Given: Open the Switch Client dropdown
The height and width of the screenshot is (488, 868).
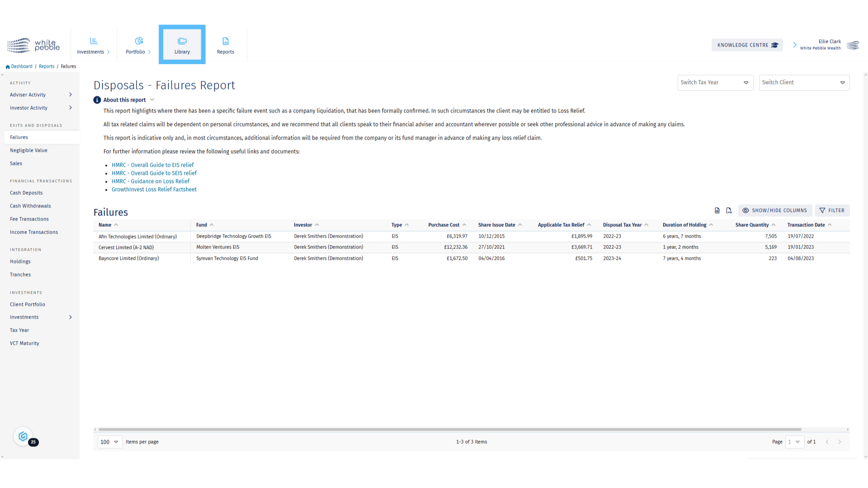Looking at the screenshot, I should click(x=803, y=83).
